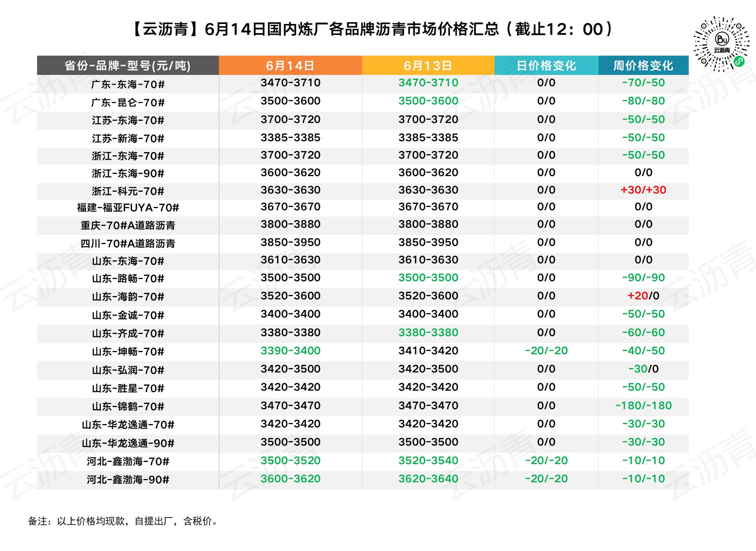The image size is (756, 551).
Task: Select the 山东-东海-70# row label
Action: (x=128, y=261)
